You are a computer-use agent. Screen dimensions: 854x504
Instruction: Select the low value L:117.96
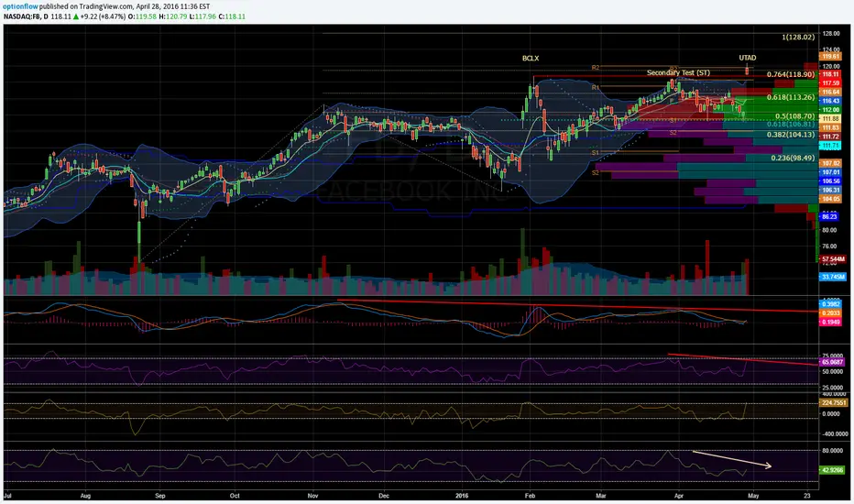[x=203, y=16]
